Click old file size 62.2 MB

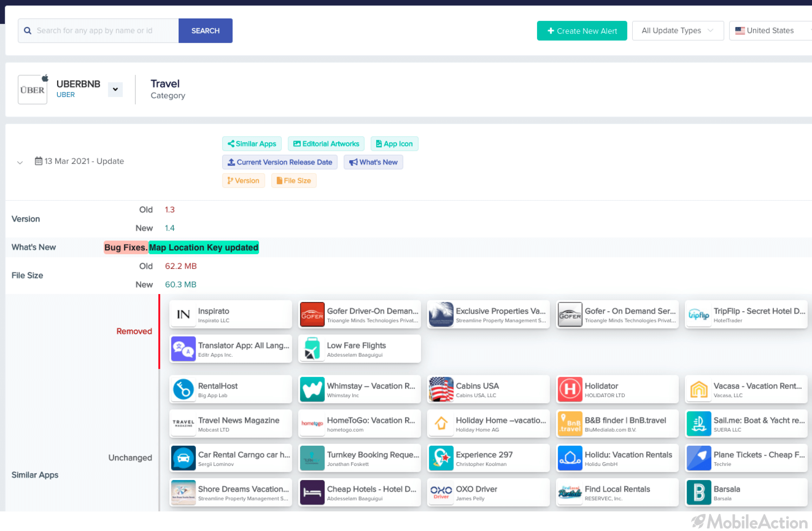tap(181, 266)
